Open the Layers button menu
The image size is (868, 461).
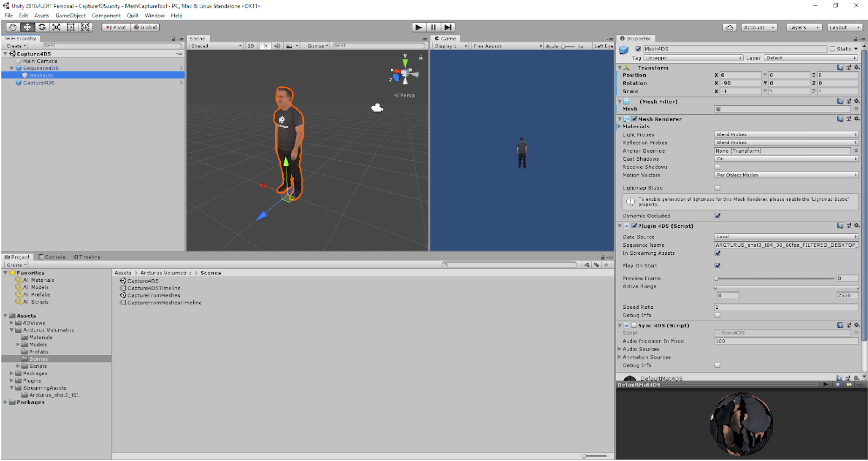point(804,27)
